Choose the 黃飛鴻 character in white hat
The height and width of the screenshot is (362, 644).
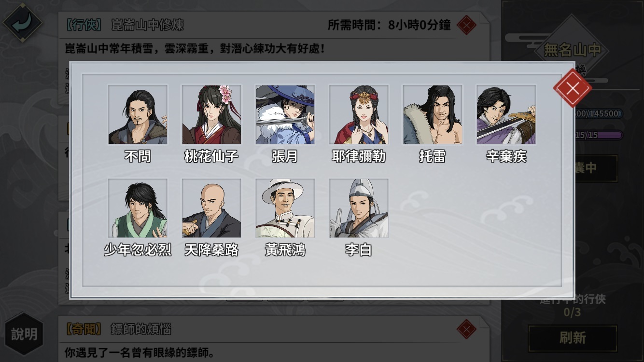pyautogui.click(x=285, y=208)
